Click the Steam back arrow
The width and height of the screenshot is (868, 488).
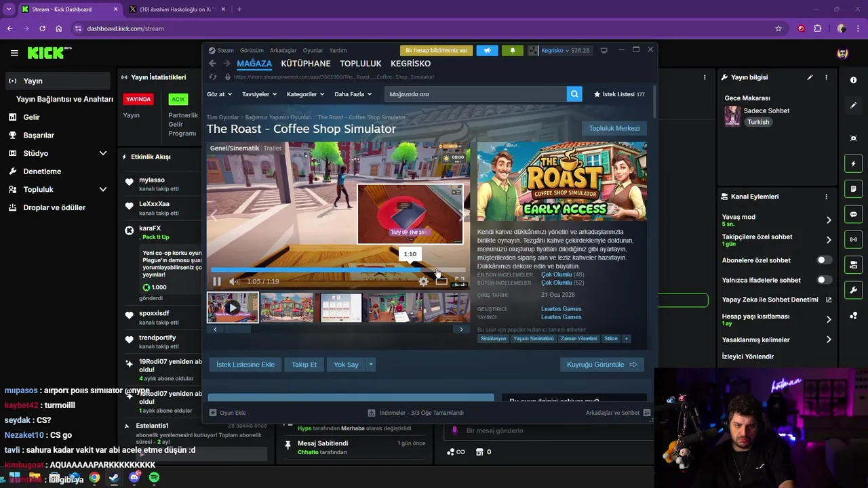[x=212, y=64]
